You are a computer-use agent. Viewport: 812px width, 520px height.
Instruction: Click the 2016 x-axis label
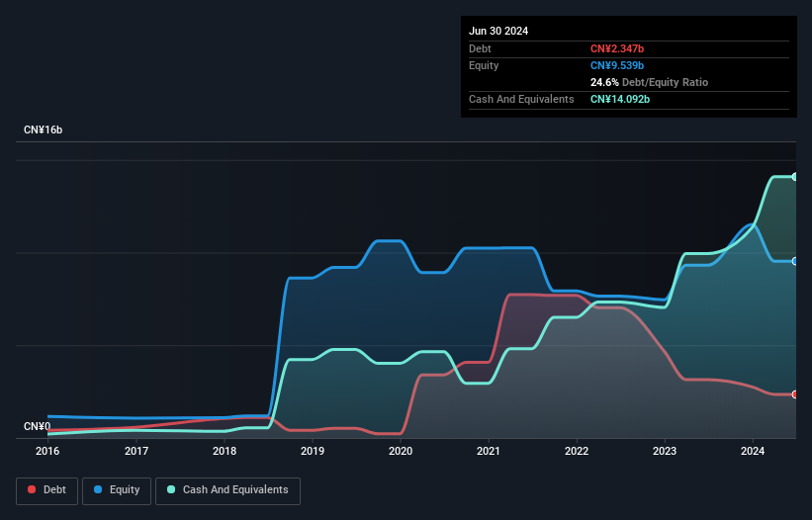[47, 451]
